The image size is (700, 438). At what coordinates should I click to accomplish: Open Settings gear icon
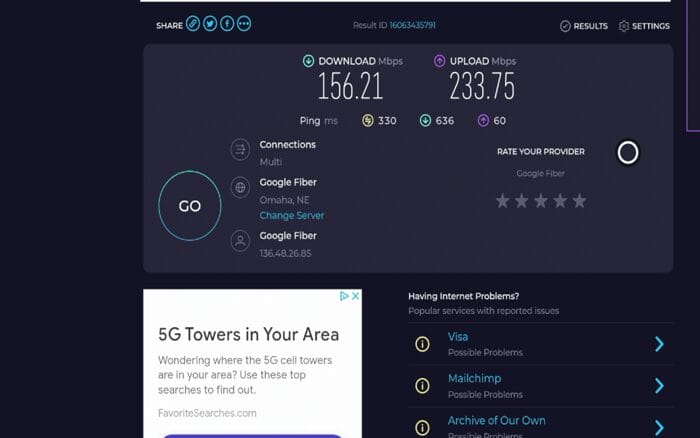[624, 26]
